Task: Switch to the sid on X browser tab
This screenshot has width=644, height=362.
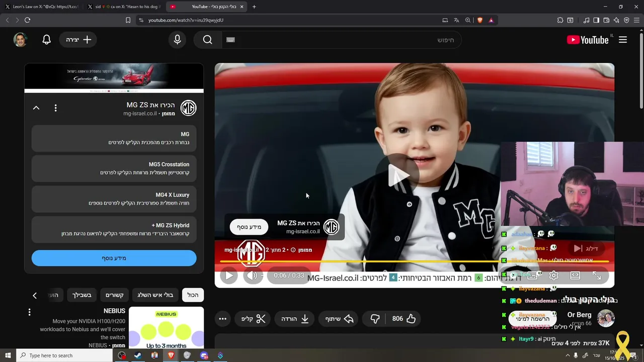Action: [x=124, y=7]
